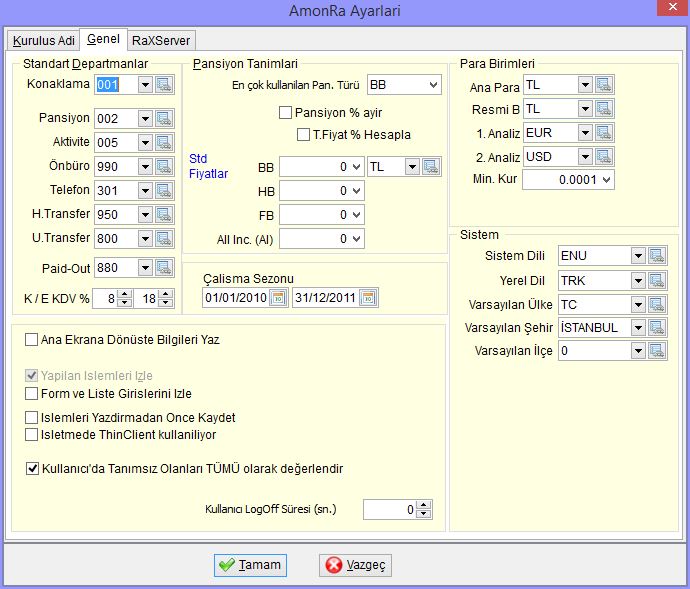Open lookup icon next to 1. Analiz EUR

(604, 133)
